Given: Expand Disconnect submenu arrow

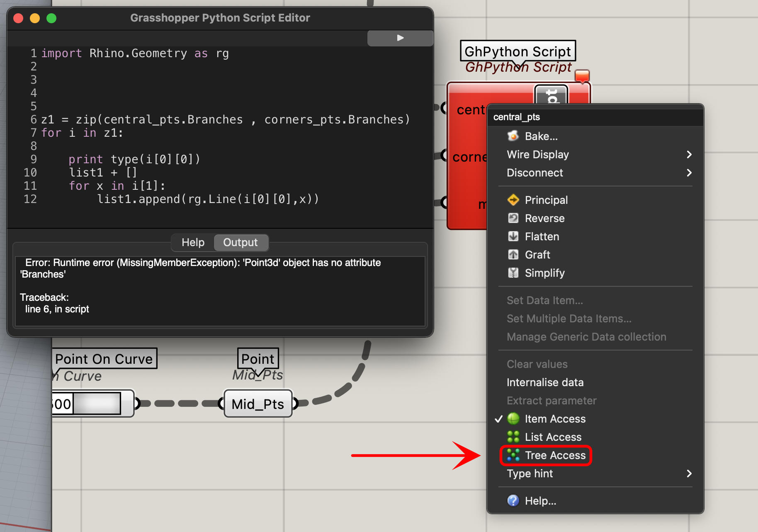Looking at the screenshot, I should coord(689,172).
